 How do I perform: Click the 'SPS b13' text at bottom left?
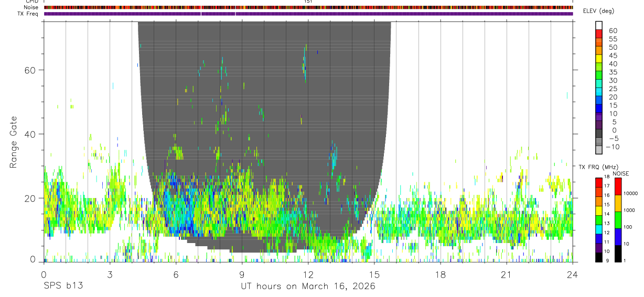pos(63,287)
